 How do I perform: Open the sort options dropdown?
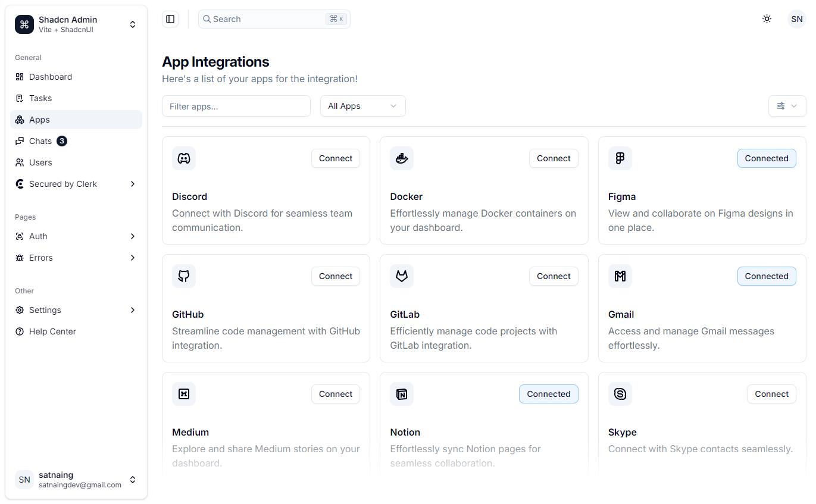pyautogui.click(x=787, y=106)
